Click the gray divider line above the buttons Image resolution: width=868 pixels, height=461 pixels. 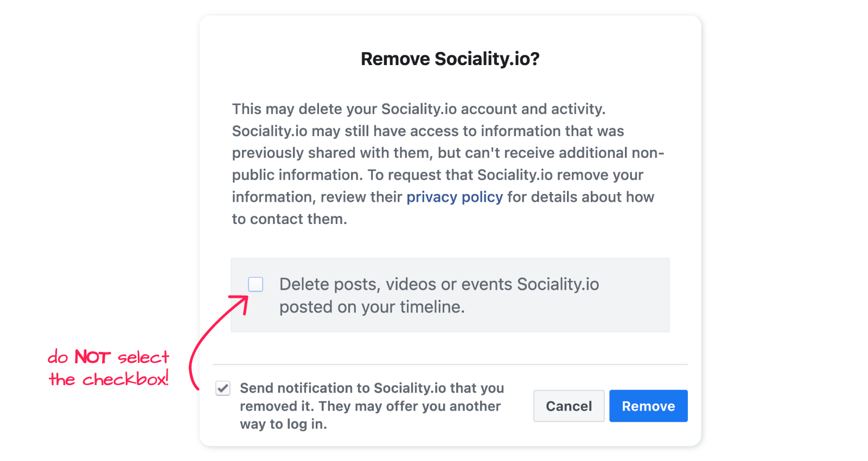pyautogui.click(x=450, y=364)
